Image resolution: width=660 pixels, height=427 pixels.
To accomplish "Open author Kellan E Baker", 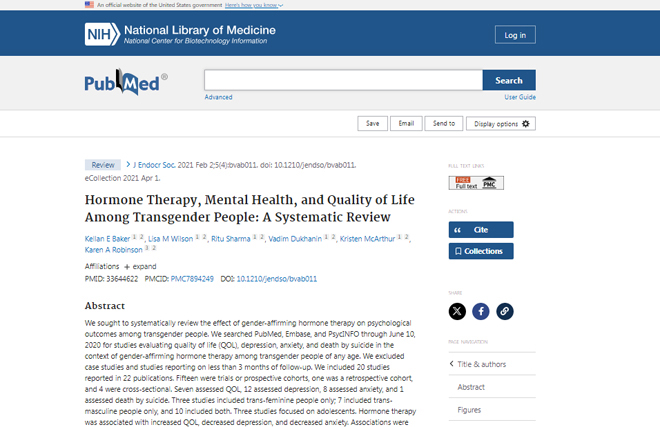I will pyautogui.click(x=107, y=239).
